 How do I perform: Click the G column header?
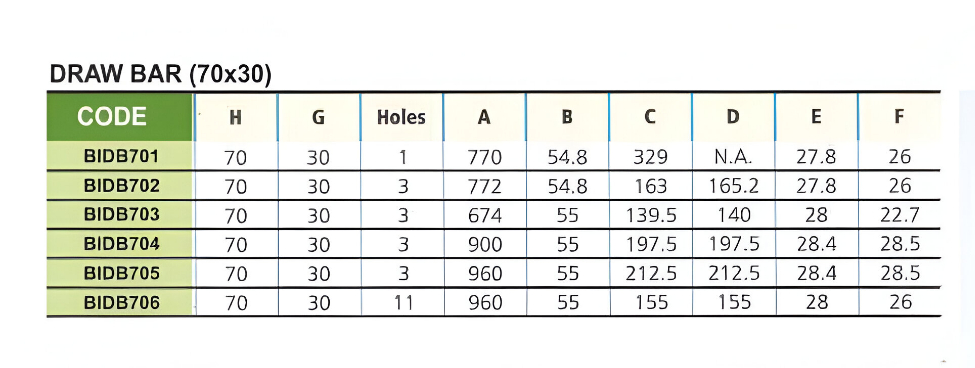click(x=318, y=117)
